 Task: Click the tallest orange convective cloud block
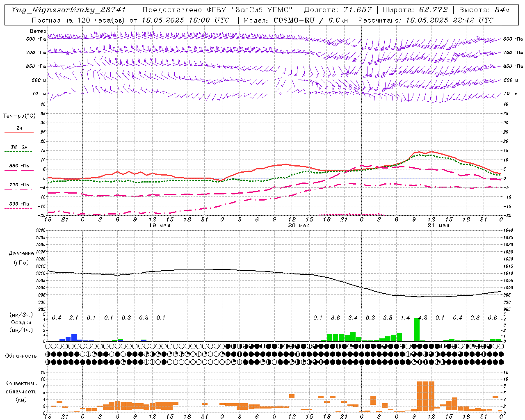(426, 396)
